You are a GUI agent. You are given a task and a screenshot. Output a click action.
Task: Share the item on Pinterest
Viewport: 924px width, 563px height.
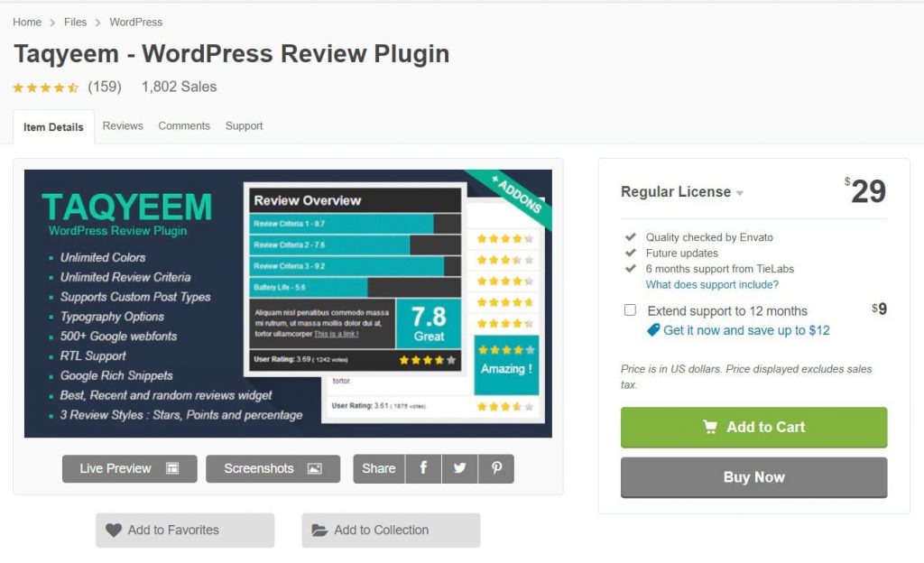point(496,468)
